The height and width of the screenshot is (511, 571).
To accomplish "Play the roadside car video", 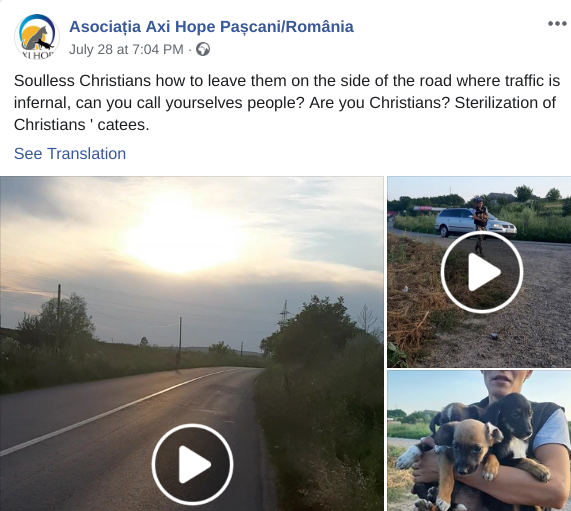I will tap(482, 272).
